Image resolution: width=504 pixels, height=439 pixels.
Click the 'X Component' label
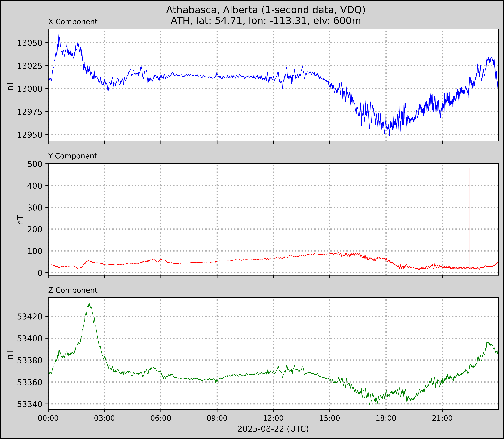click(73, 22)
